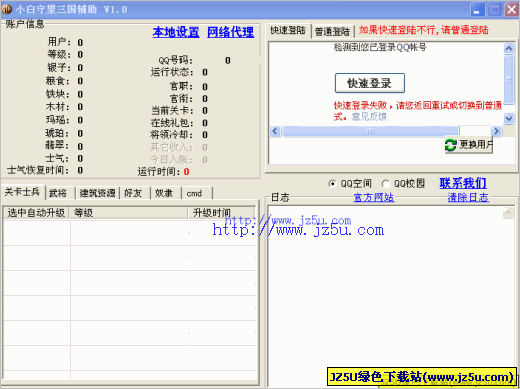Open the 联系我们 link
Viewport: 520px width, 389px height.
(463, 183)
